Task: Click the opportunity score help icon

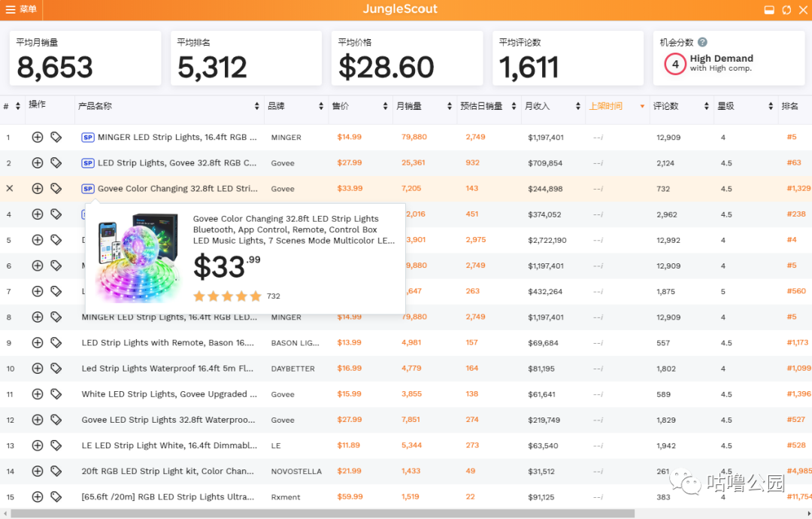Action: [702, 42]
